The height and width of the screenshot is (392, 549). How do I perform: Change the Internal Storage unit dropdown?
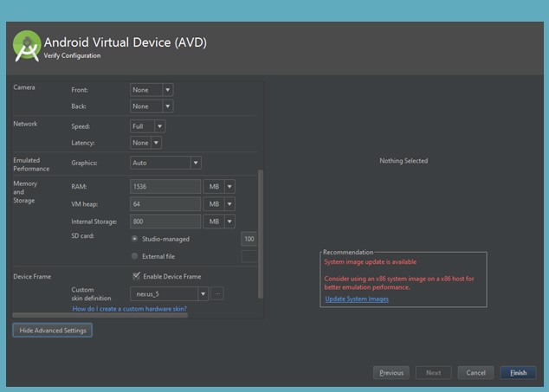219,222
